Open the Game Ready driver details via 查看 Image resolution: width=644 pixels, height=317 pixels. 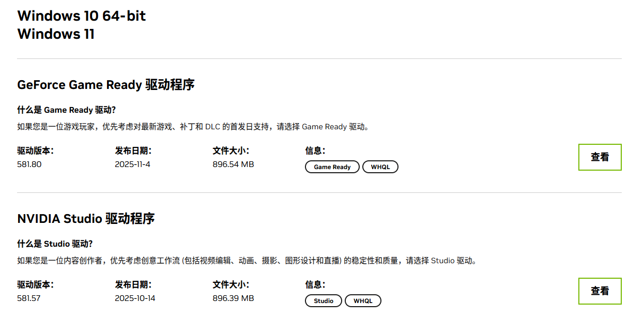point(600,157)
